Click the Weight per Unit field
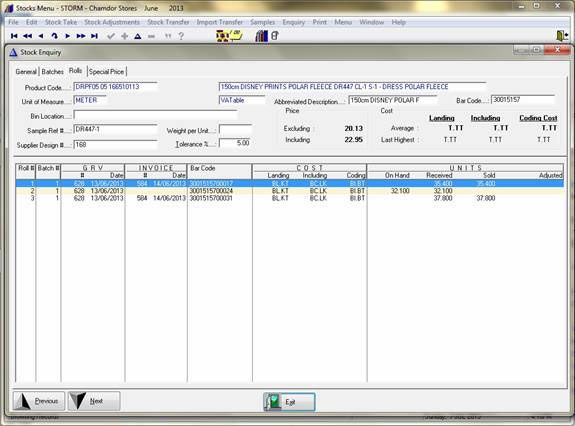 click(235, 129)
